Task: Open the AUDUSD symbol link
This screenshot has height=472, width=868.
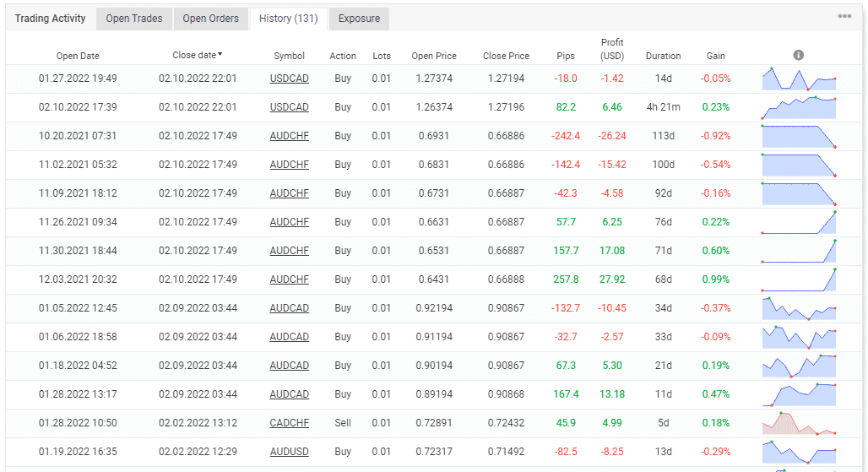Action: click(x=289, y=452)
